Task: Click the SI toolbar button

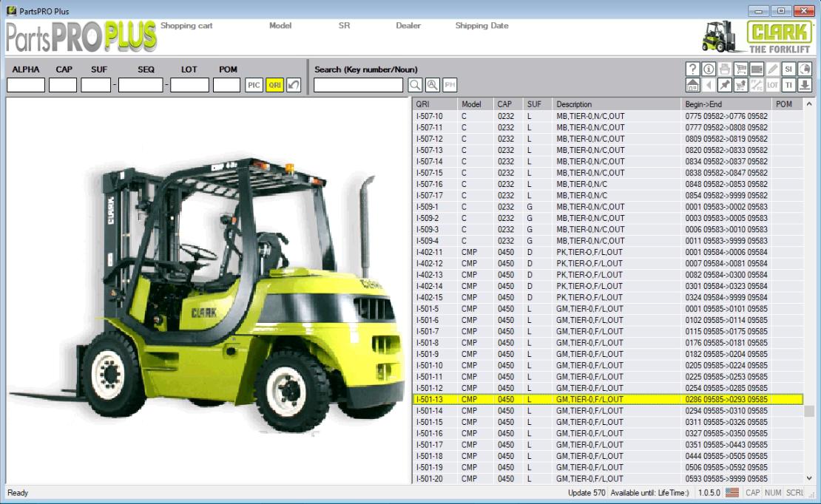Action: coord(788,69)
